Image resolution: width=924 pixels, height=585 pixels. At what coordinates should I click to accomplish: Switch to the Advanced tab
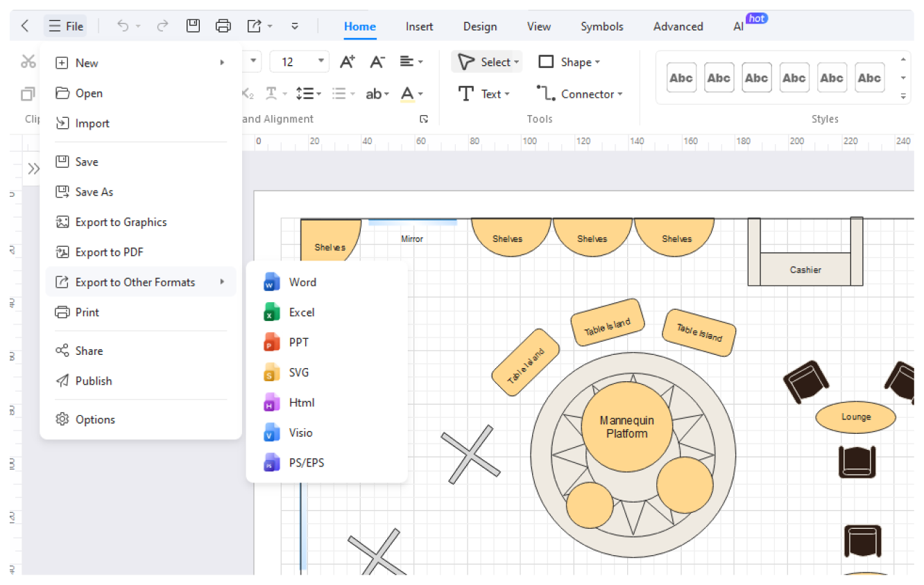coord(678,26)
